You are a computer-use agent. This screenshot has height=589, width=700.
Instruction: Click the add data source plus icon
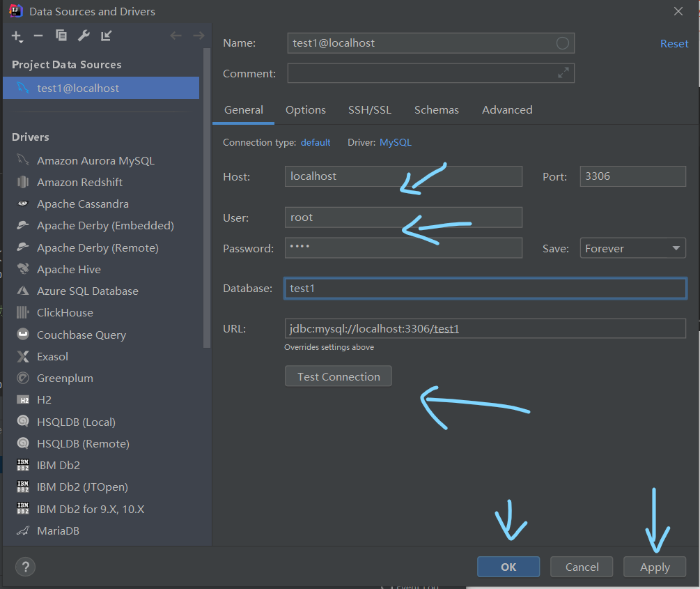coord(17,36)
